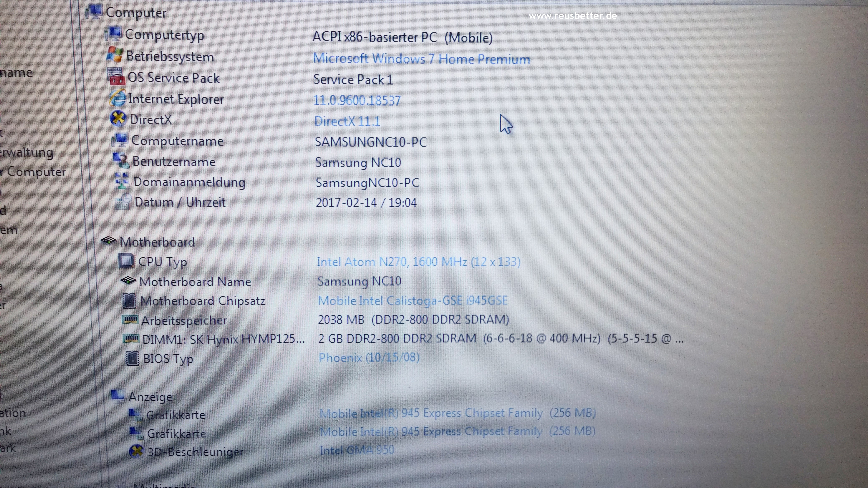This screenshot has height=488, width=868.
Task: Open the Mobile Intel Calistoga-GSE i945GSE link
Action: pyautogui.click(x=413, y=300)
